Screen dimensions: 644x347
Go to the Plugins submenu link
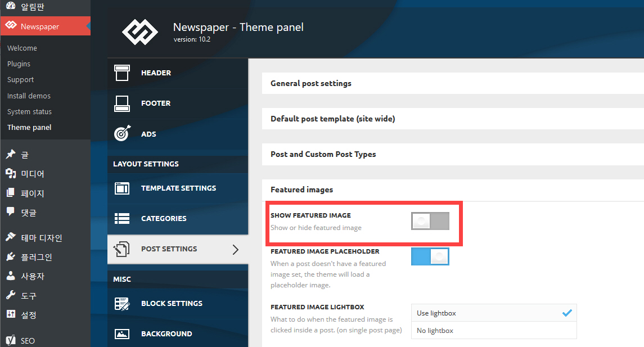(x=19, y=64)
